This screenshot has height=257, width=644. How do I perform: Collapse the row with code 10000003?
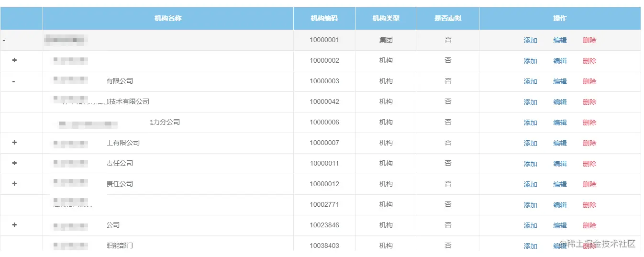(x=13, y=81)
